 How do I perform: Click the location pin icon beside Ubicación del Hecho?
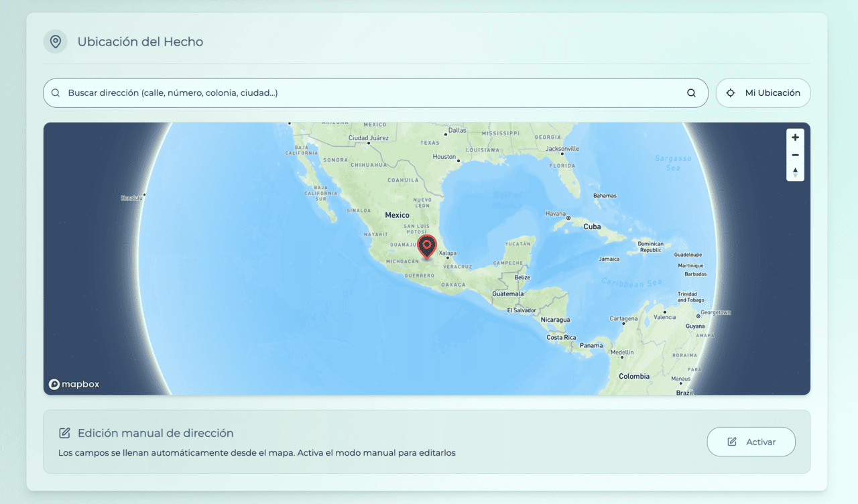click(x=56, y=42)
